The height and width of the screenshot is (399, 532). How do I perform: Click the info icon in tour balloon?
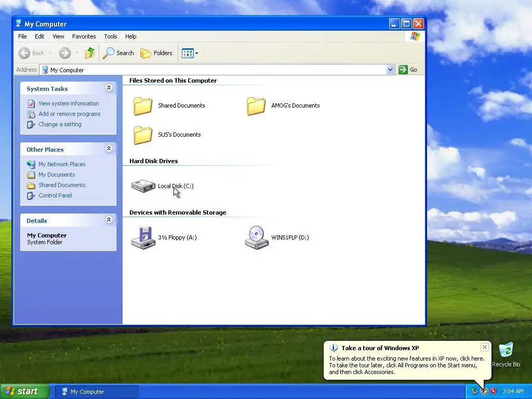[334, 348]
